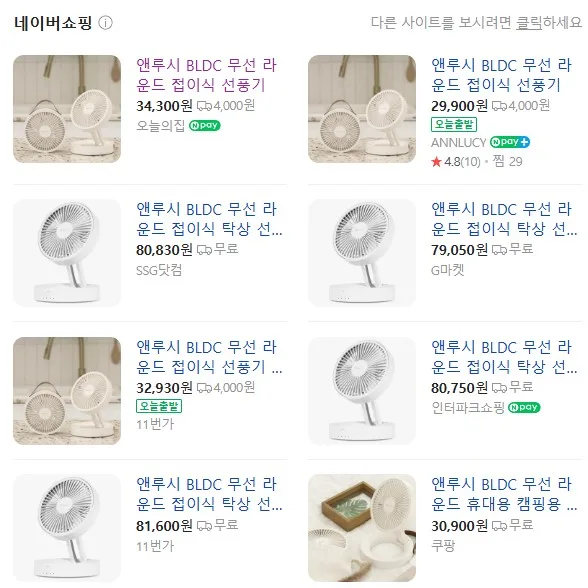Click the 11번가 81,600원 white fan thumbnail
The width and height of the screenshot is (588, 588).
pyautogui.click(x=67, y=528)
